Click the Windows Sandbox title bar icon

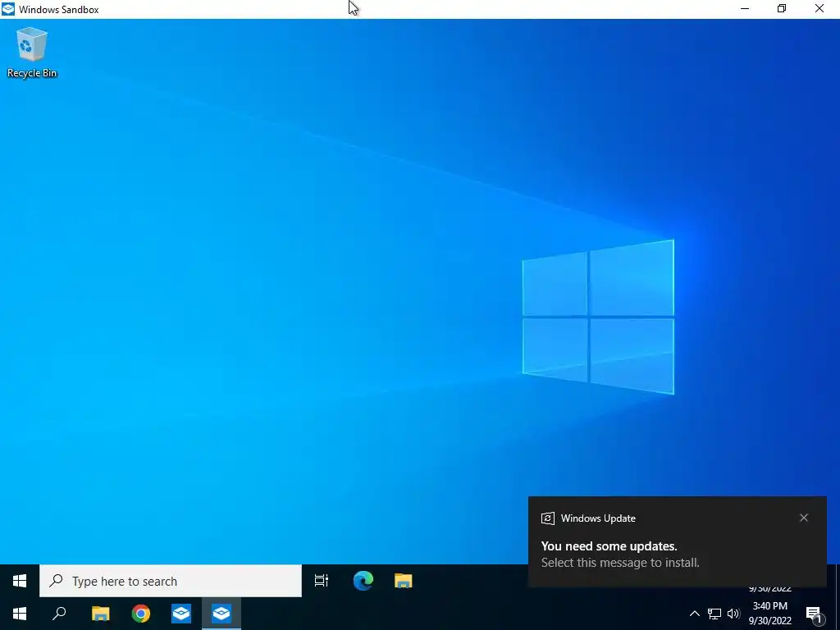point(8,9)
